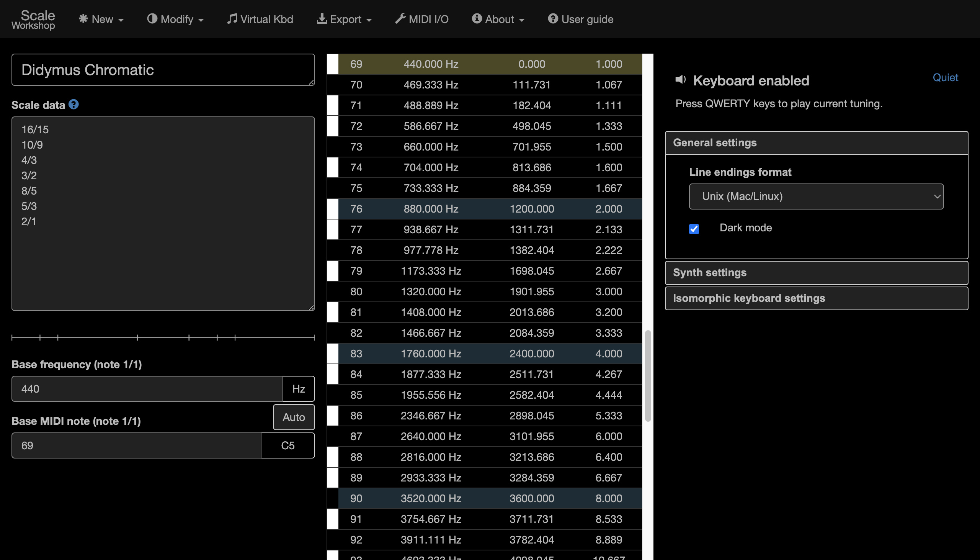Click the About info circle icon
This screenshot has height=560, width=980.
(x=477, y=18)
